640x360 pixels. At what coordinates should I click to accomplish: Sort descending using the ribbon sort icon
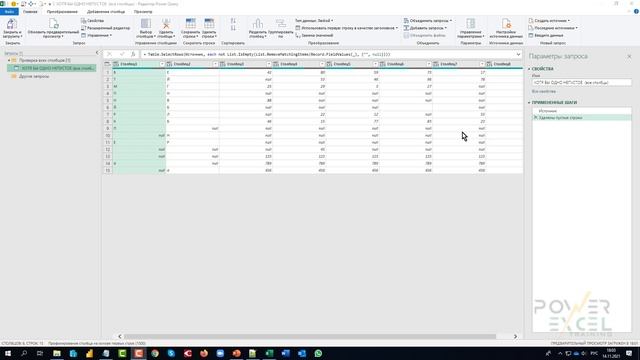233,28
